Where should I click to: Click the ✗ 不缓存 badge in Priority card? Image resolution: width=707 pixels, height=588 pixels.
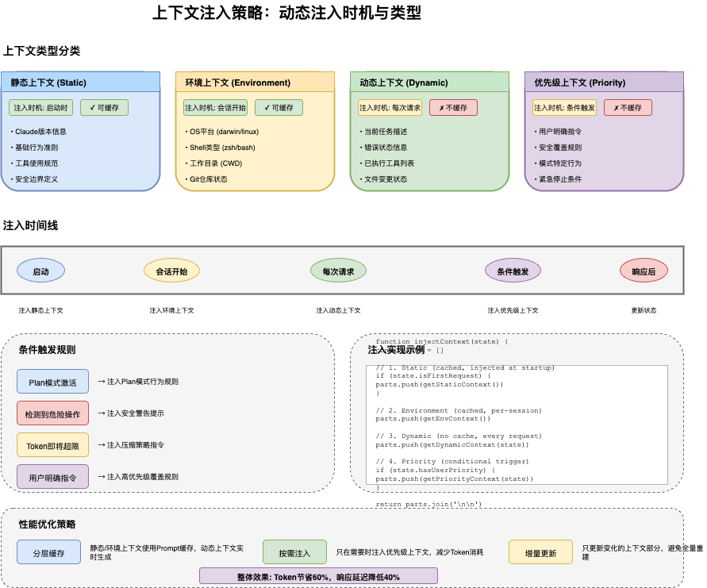(628, 108)
